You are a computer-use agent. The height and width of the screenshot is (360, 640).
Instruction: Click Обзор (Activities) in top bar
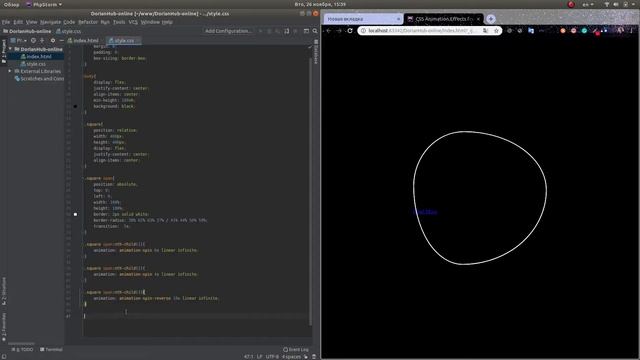[x=11, y=4]
